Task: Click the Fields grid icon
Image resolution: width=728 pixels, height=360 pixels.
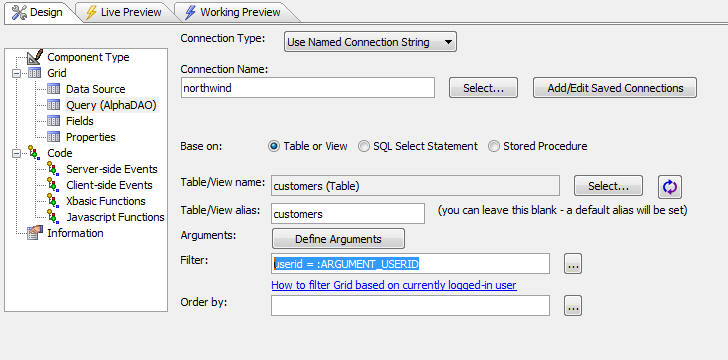Action: 53,121
